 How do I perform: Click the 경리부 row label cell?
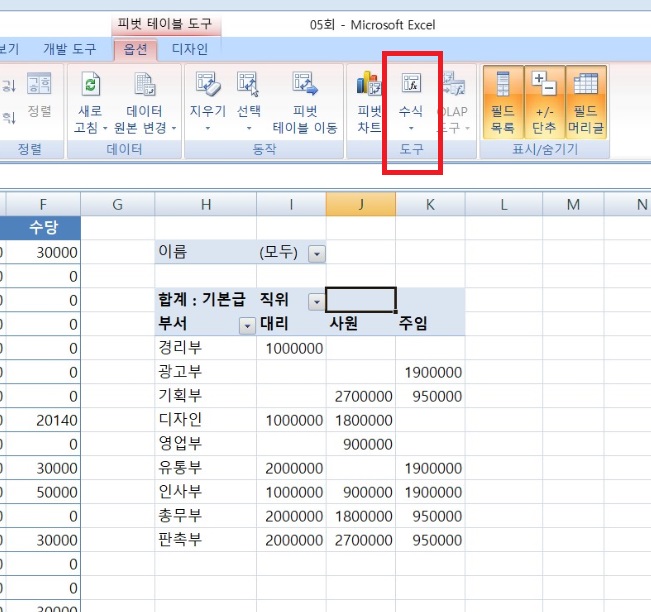click(179, 347)
